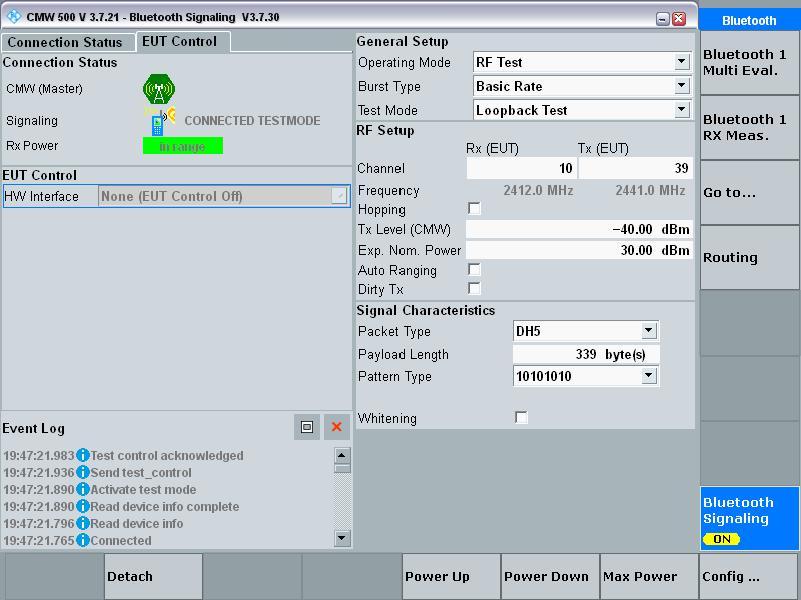Click the Max Power button
The width and height of the screenshot is (801, 600).
coord(649,576)
